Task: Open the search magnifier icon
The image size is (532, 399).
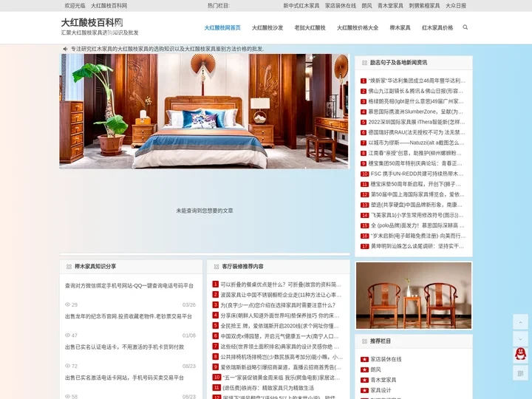Action: [x=465, y=27]
